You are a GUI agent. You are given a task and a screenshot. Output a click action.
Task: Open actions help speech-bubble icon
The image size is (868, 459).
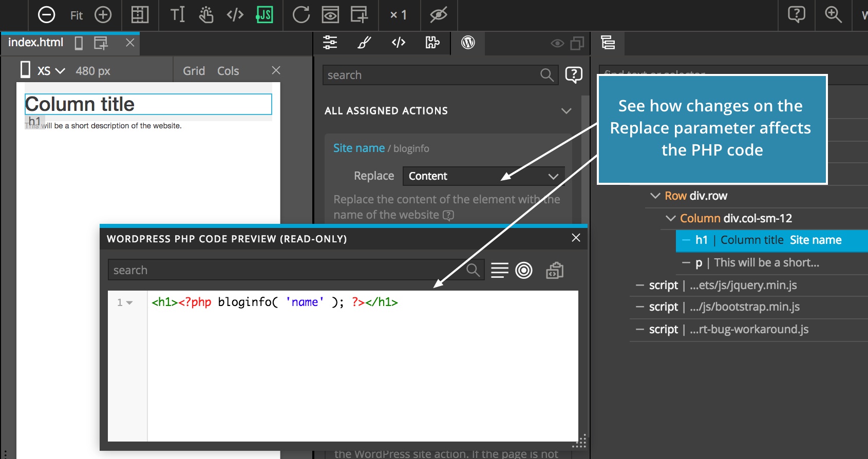pyautogui.click(x=574, y=75)
